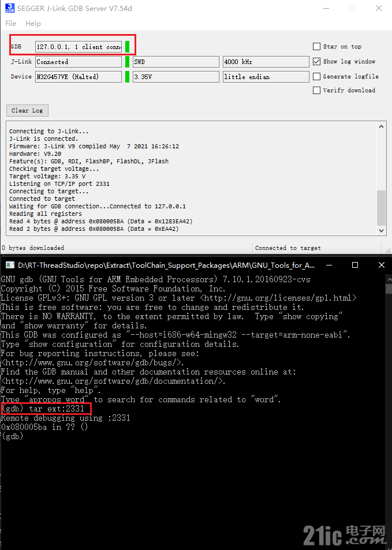Click the 'GNU gdb (GNU Tools for ARM' header line

click(x=156, y=279)
